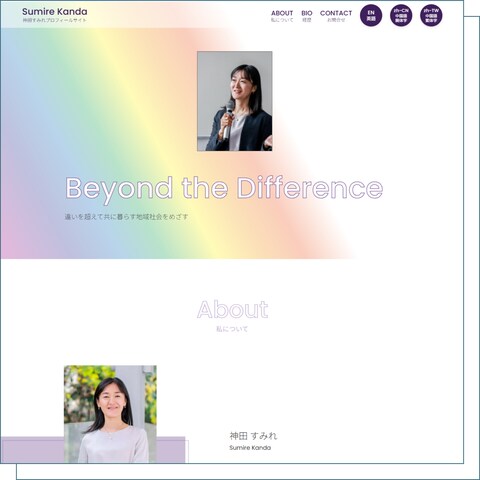Viewport: 480px width, 480px height.
Task: Click the tagline 違いを超えて共に暮らす地域社会をめざす
Action: coord(126,217)
